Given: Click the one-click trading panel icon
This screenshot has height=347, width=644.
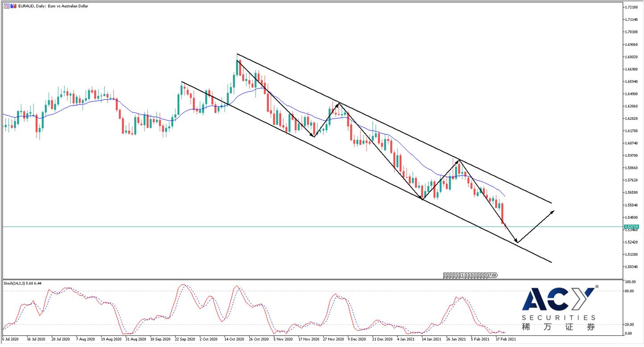Looking at the screenshot, I should (6, 6).
